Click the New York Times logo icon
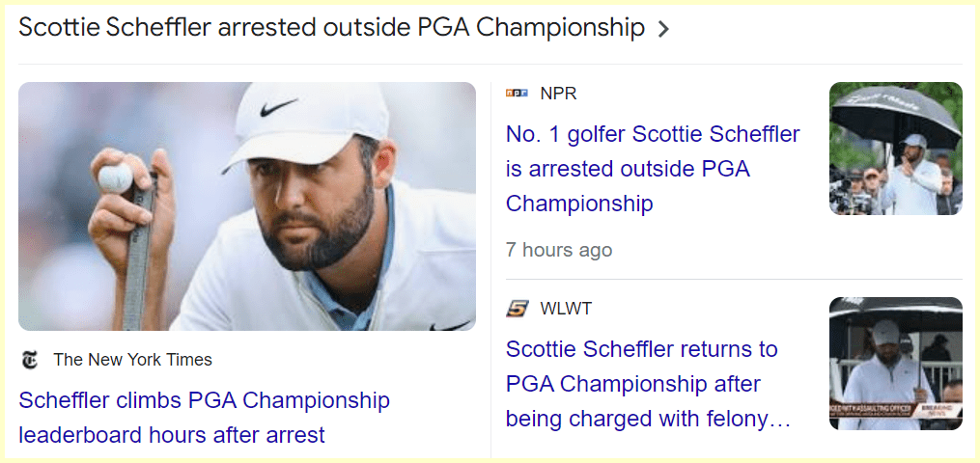This screenshot has width=980, height=463. (30, 360)
